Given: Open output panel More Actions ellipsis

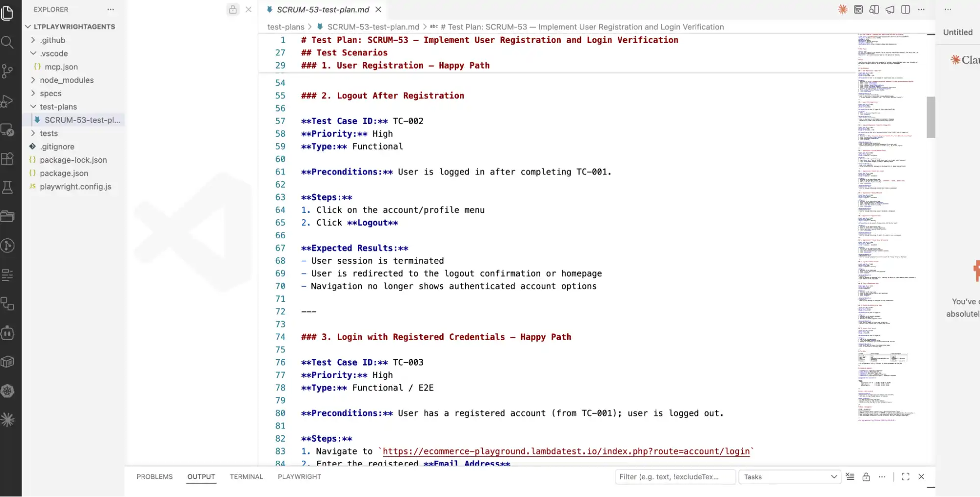Looking at the screenshot, I should point(882,477).
